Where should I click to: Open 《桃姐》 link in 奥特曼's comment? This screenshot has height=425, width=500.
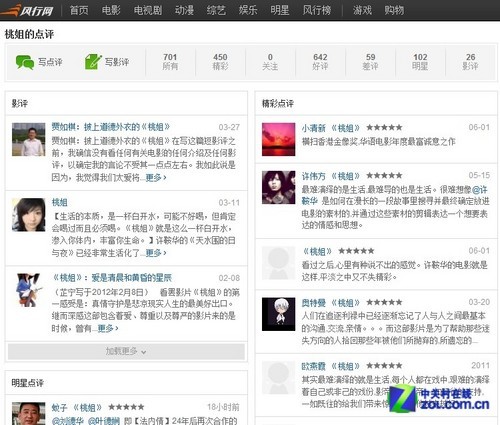(345, 303)
